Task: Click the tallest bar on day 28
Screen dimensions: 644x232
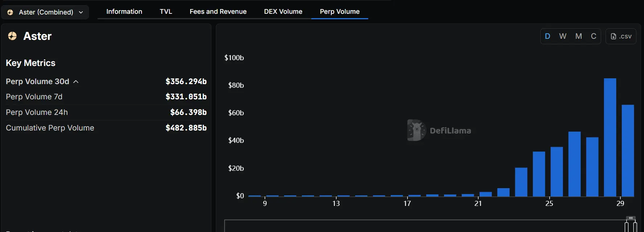Action: coord(610,137)
